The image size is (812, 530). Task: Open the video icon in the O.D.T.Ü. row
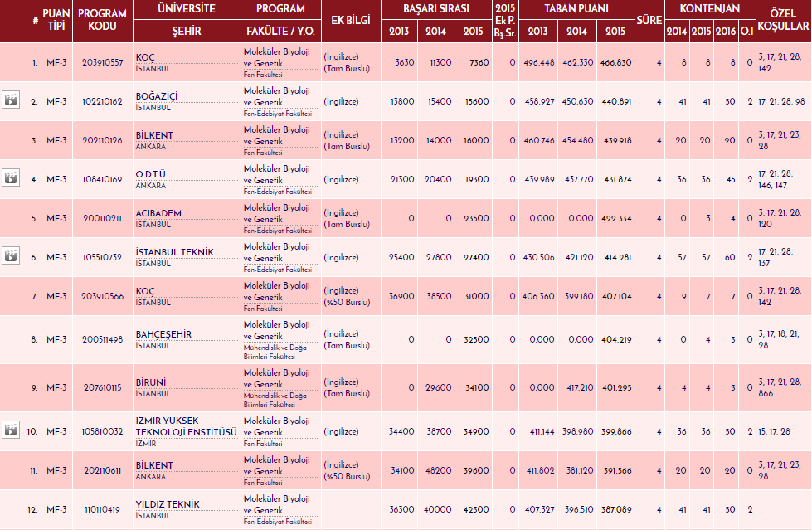pos(11,177)
